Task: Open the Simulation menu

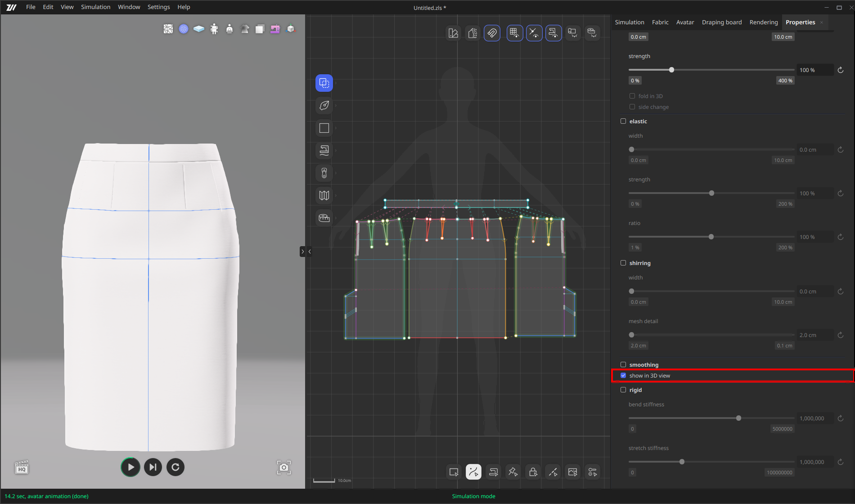Action: tap(95, 7)
